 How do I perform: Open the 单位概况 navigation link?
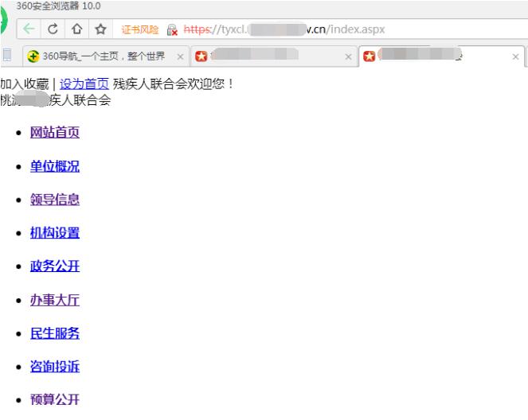(55, 166)
